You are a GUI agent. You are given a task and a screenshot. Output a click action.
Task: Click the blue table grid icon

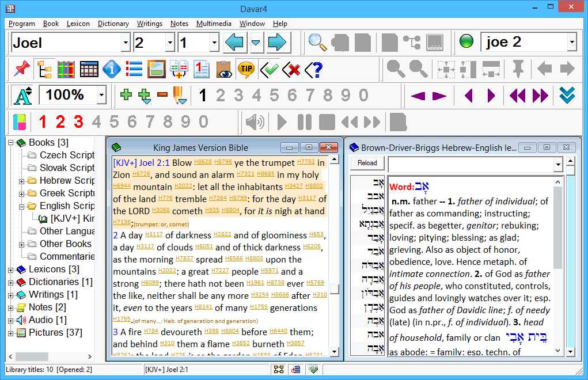coord(89,69)
